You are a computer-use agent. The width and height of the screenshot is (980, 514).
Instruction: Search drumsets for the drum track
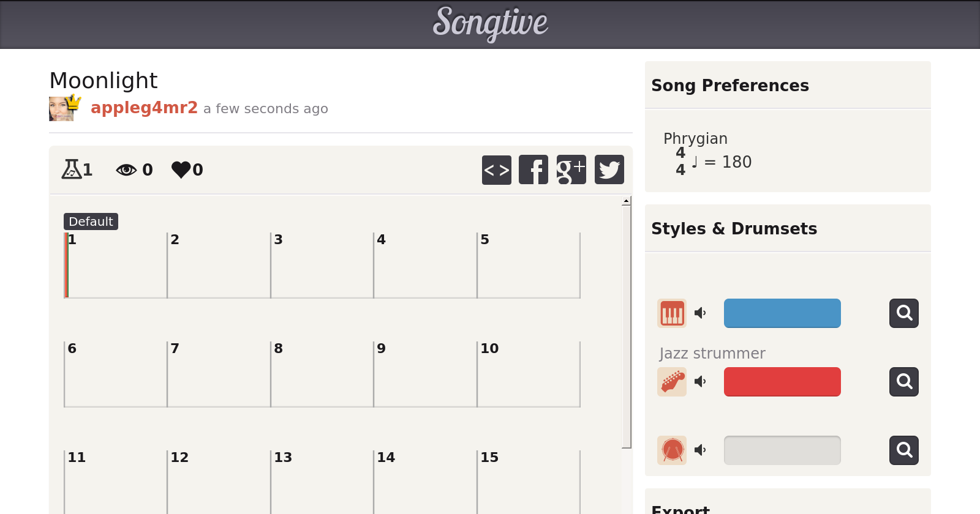point(903,450)
